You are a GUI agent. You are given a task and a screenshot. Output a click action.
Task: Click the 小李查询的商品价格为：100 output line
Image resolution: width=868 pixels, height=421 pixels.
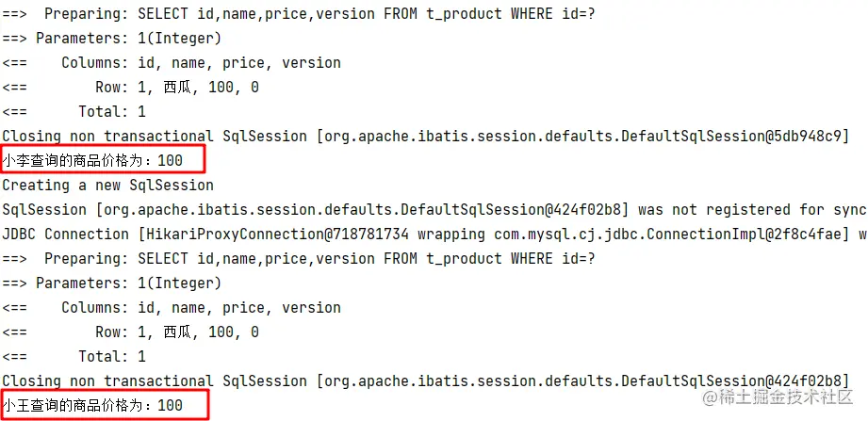pyautogui.click(x=92, y=161)
